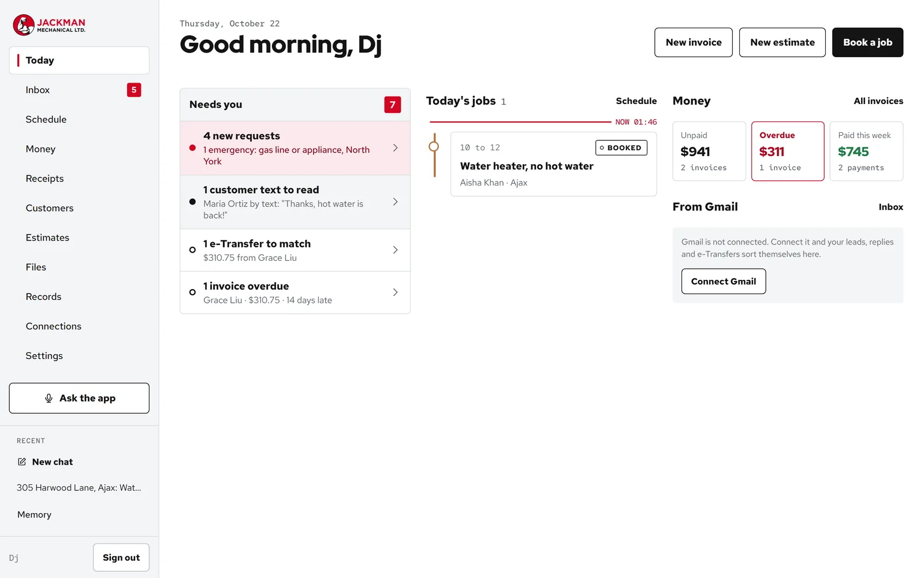This screenshot has height=578, width=924.
Task: Open the customer text to read chevron
Action: (x=396, y=202)
